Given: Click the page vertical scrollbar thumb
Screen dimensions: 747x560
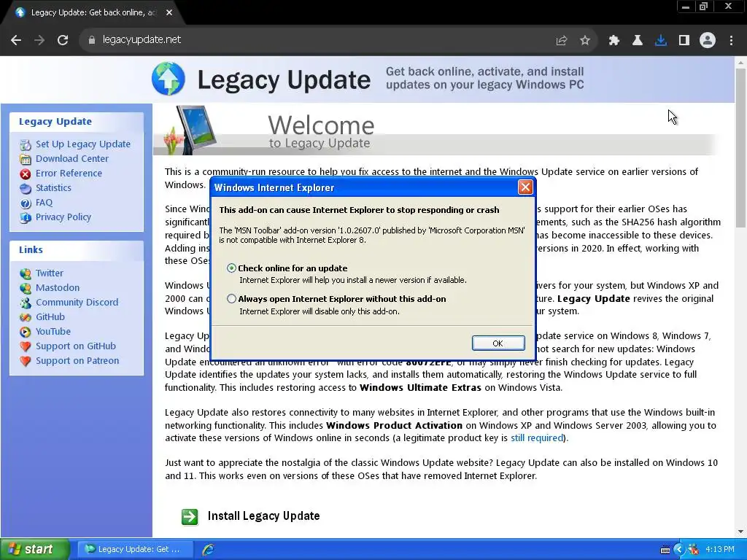Looking at the screenshot, I should 740,147.
